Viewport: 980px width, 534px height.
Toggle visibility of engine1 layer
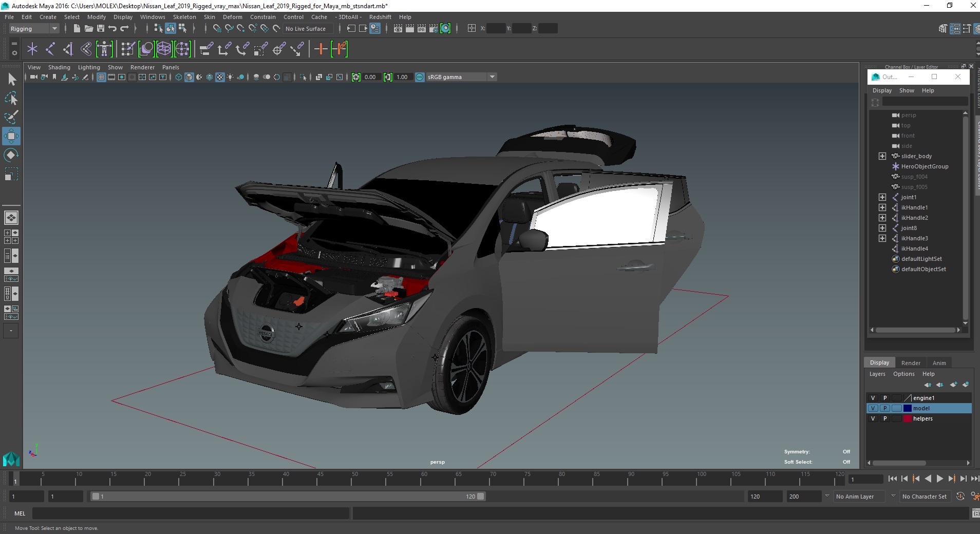873,398
